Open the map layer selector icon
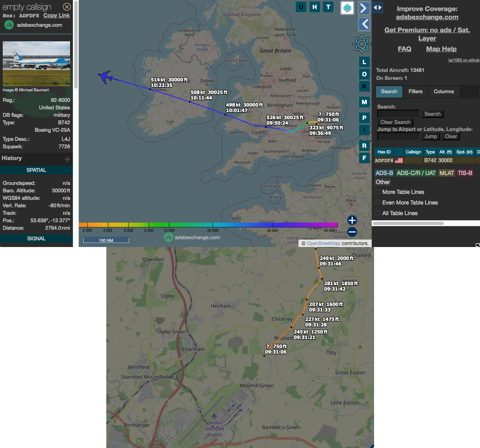Viewport: 480px width, 448px height. click(347, 7)
